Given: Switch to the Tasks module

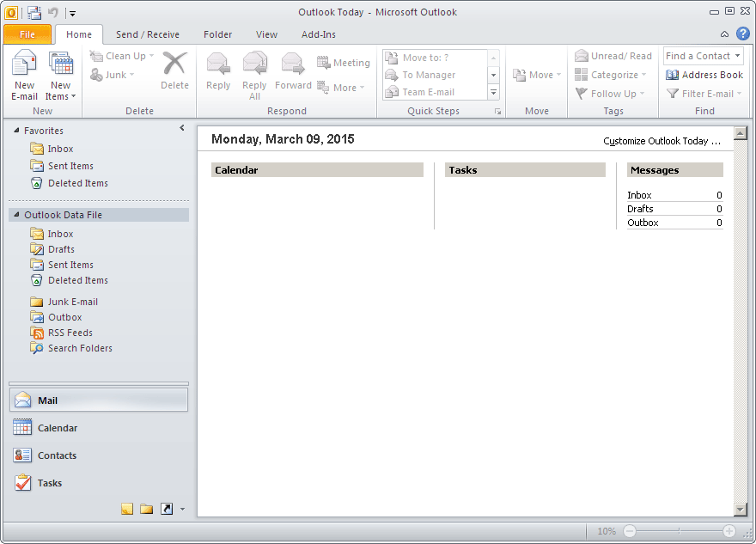Looking at the screenshot, I should pyautogui.click(x=99, y=483).
